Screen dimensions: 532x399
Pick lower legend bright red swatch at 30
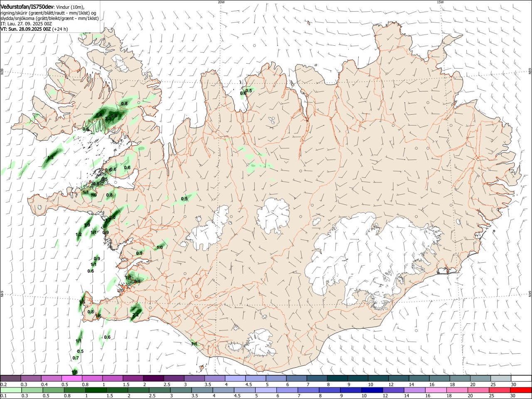click(520, 390)
